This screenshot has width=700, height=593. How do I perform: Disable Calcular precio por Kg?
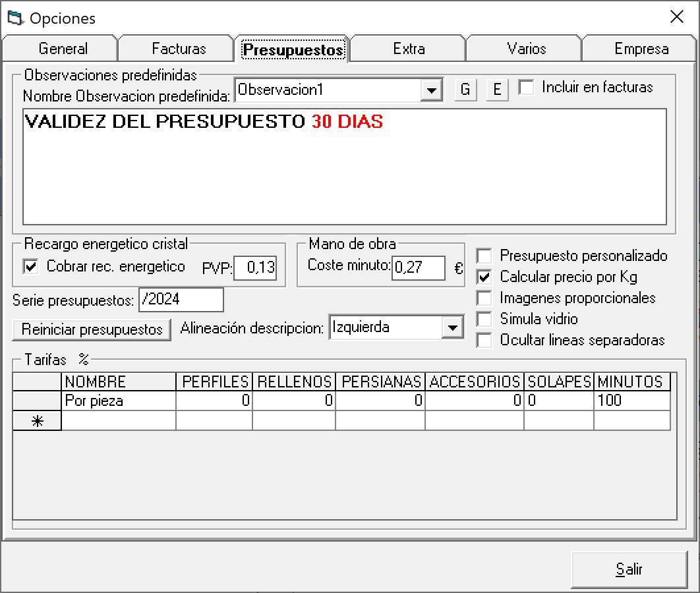pyautogui.click(x=484, y=277)
